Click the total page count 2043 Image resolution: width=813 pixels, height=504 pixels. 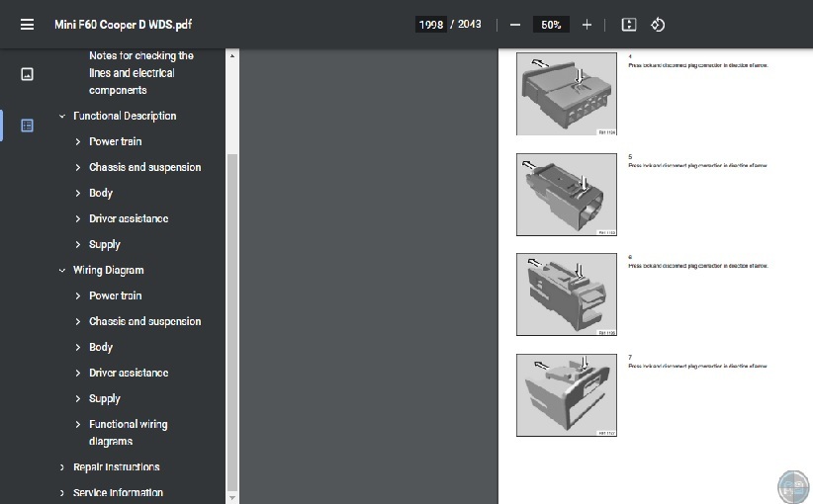(469, 25)
